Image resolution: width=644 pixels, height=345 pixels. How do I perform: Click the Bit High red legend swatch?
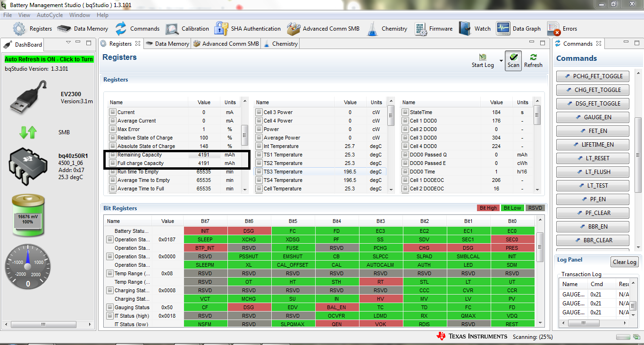click(488, 208)
